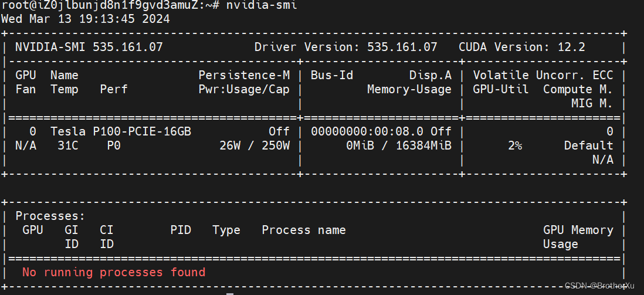This screenshot has width=644, height=295.
Task: Click the GPU-Util column header
Action: (501, 89)
